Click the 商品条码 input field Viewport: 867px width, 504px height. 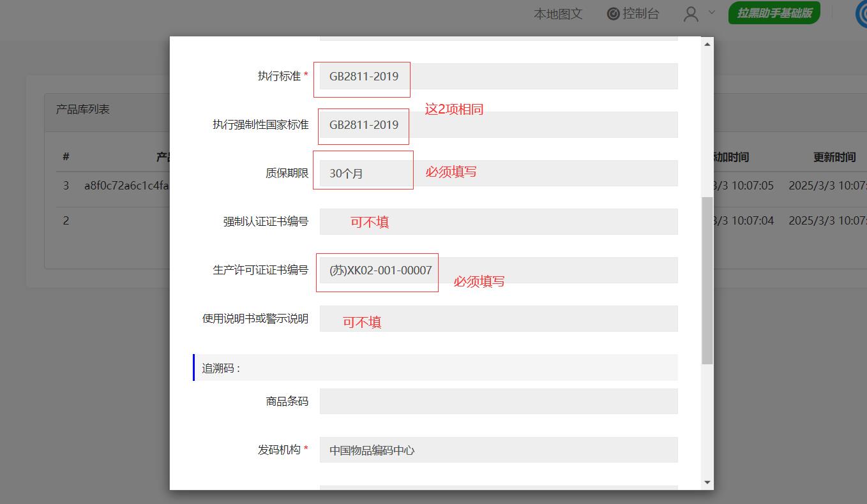click(499, 401)
